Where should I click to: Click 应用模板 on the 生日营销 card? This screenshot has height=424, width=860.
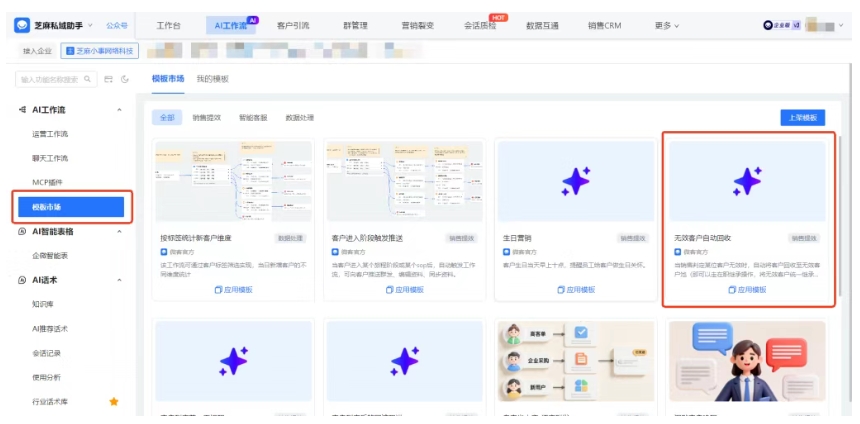pyautogui.click(x=575, y=290)
